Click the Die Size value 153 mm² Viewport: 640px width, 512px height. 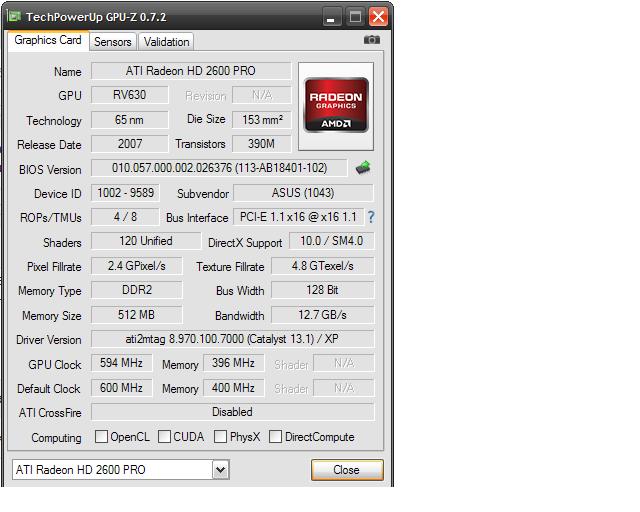tap(262, 120)
